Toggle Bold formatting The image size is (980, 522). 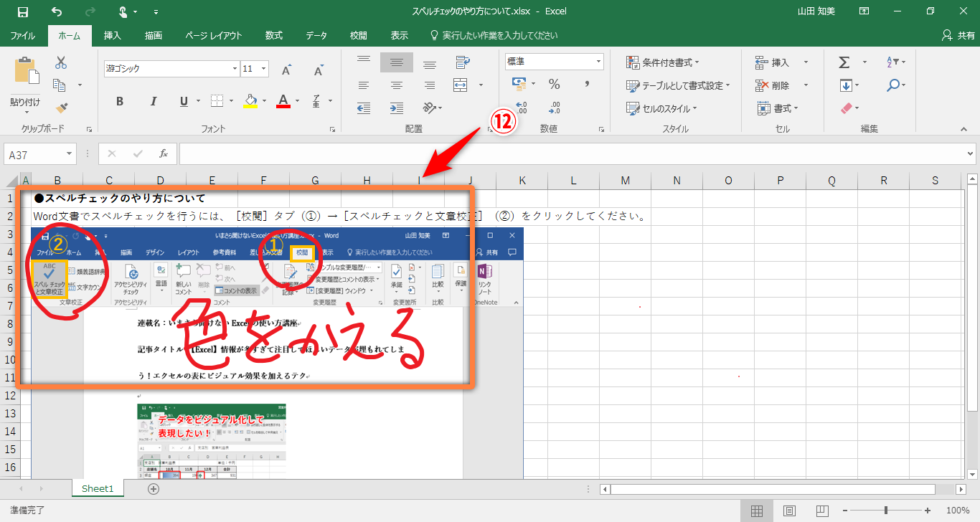120,101
